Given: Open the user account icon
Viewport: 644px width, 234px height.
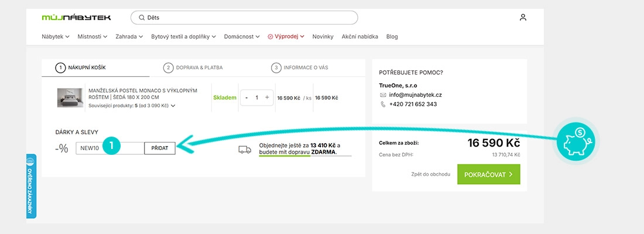Looking at the screenshot, I should pos(523,17).
